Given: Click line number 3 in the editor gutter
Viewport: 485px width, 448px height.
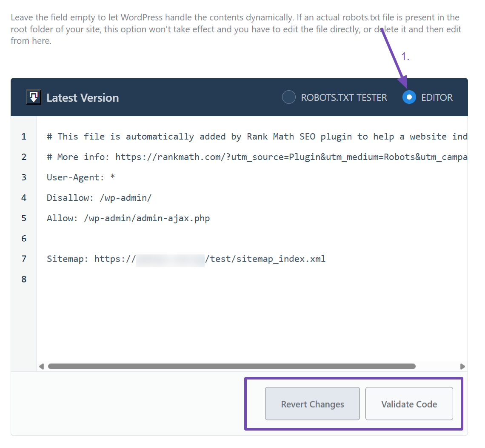Looking at the screenshot, I should pyautogui.click(x=24, y=177).
